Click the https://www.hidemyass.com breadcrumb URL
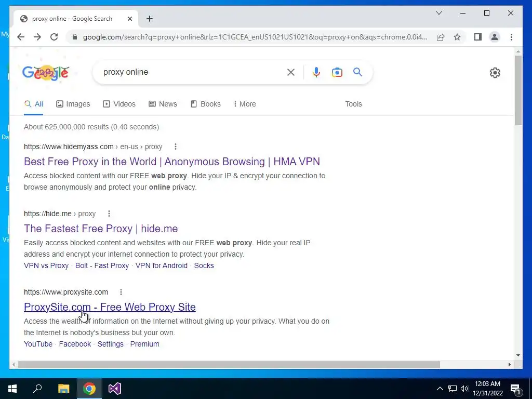Screen dimensions: 532x399 pos(69,147)
